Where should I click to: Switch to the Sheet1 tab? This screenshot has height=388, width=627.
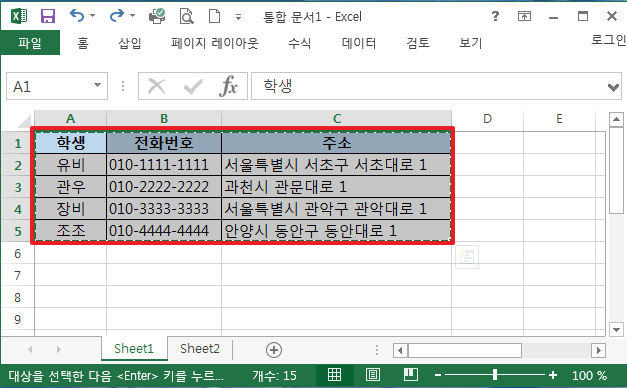point(134,349)
